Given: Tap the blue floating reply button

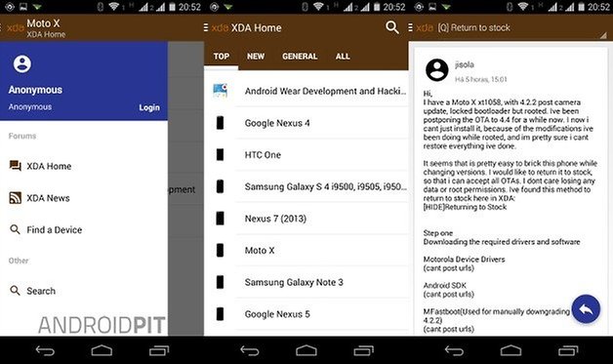Looking at the screenshot, I should 586,309.
